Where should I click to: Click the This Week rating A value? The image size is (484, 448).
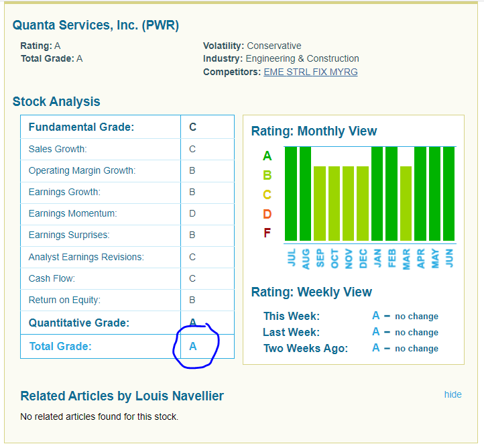376,316
